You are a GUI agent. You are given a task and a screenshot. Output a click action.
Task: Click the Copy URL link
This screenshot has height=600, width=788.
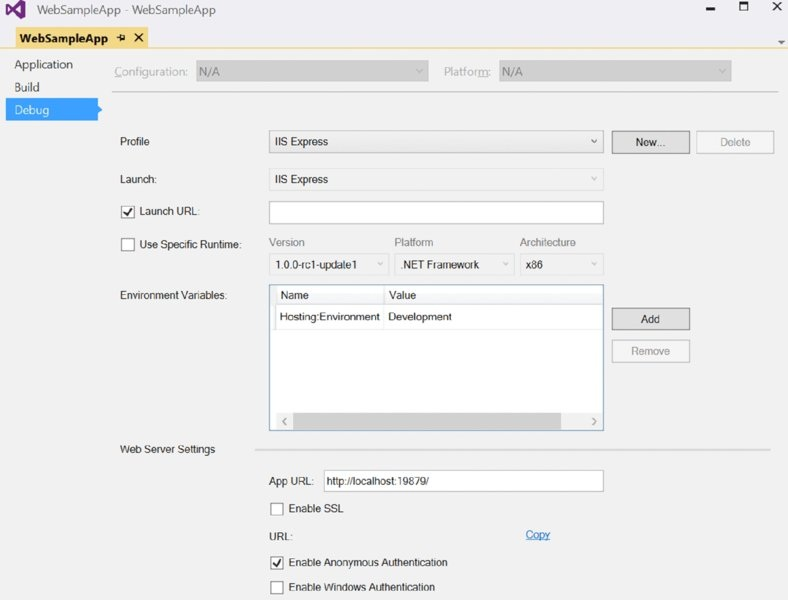(538, 535)
